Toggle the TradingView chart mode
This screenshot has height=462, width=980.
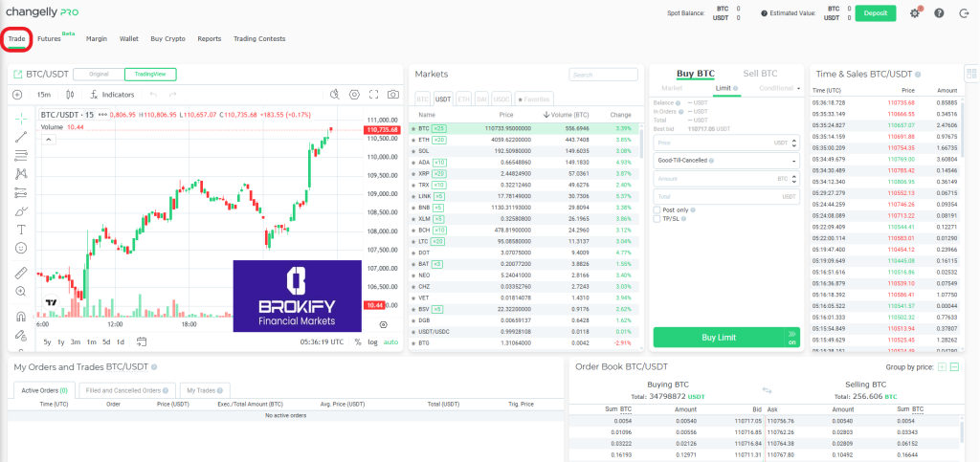[x=151, y=74]
